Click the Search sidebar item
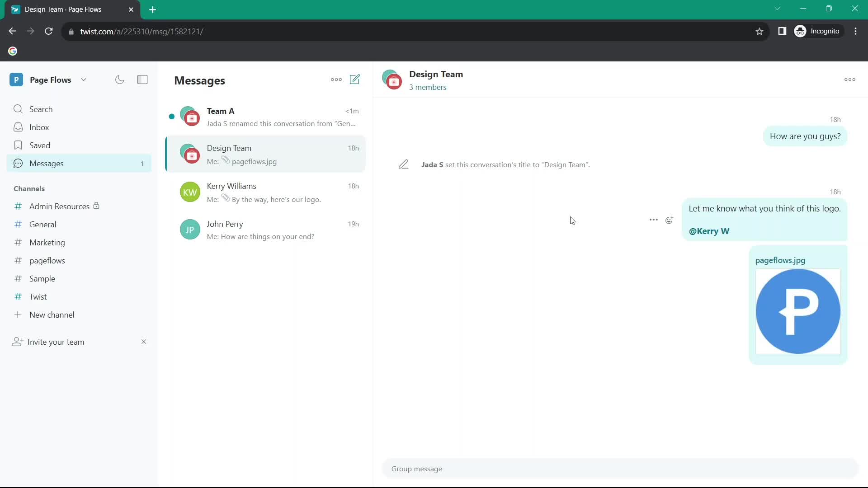Viewport: 868px width, 488px height. coord(41,109)
